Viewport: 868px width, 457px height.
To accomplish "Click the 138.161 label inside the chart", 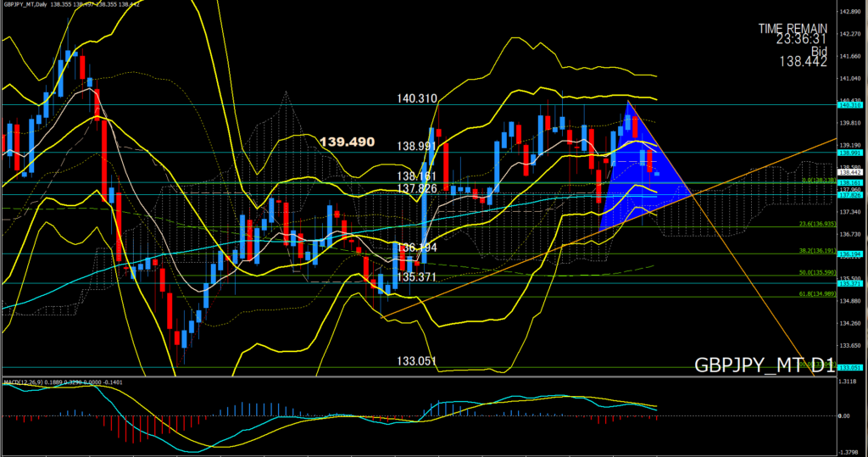I will 417,176.
